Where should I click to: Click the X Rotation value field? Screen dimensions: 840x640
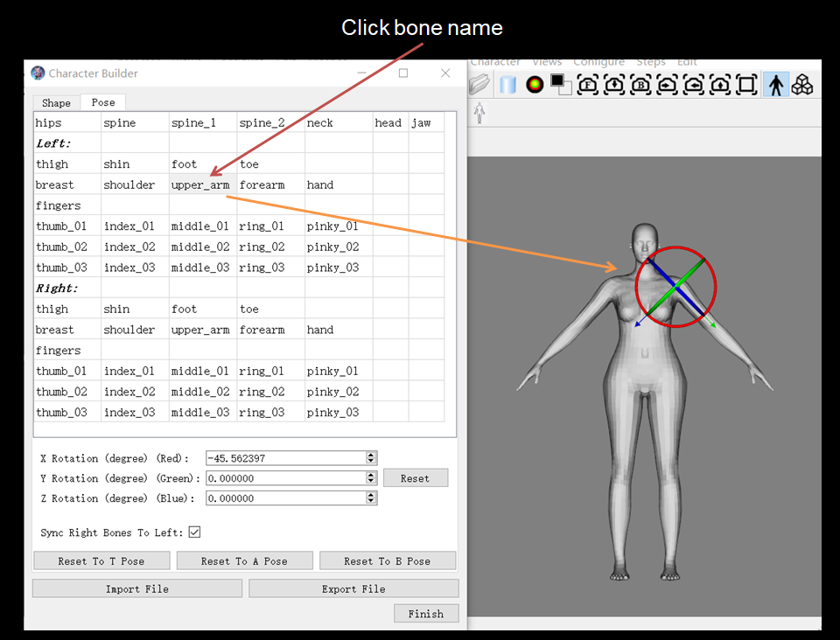[284, 458]
